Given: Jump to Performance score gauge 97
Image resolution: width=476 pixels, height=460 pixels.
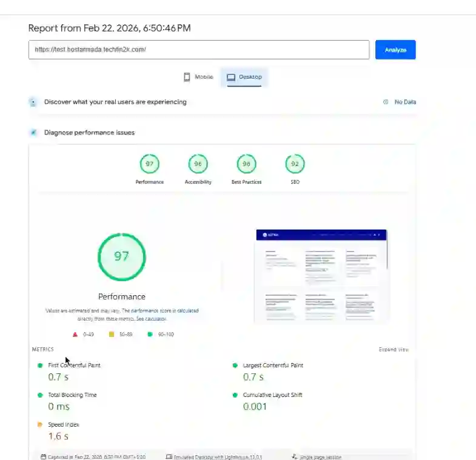Looking at the screenshot, I should (x=149, y=164).
